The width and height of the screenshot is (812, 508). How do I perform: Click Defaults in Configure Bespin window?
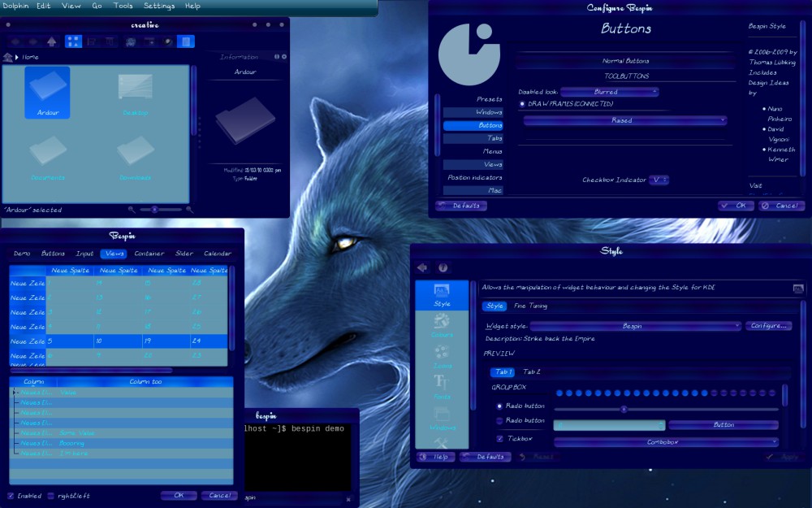[461, 206]
